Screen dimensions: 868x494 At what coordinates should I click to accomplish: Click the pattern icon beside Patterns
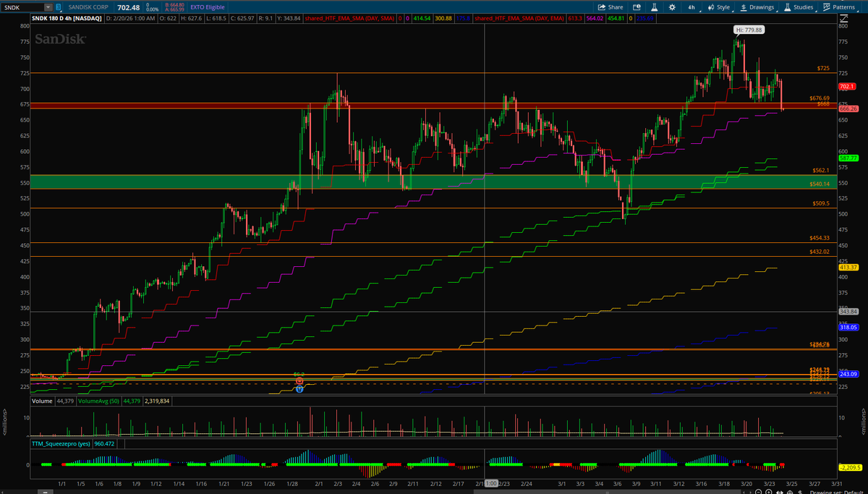tap(827, 7)
